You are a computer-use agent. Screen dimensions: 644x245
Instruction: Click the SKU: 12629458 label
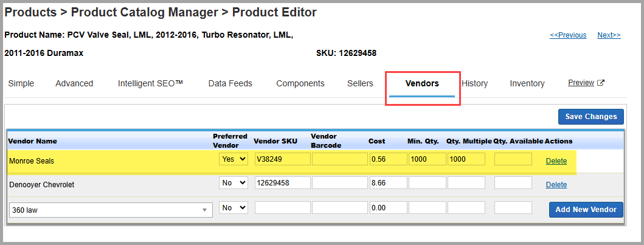(x=346, y=53)
